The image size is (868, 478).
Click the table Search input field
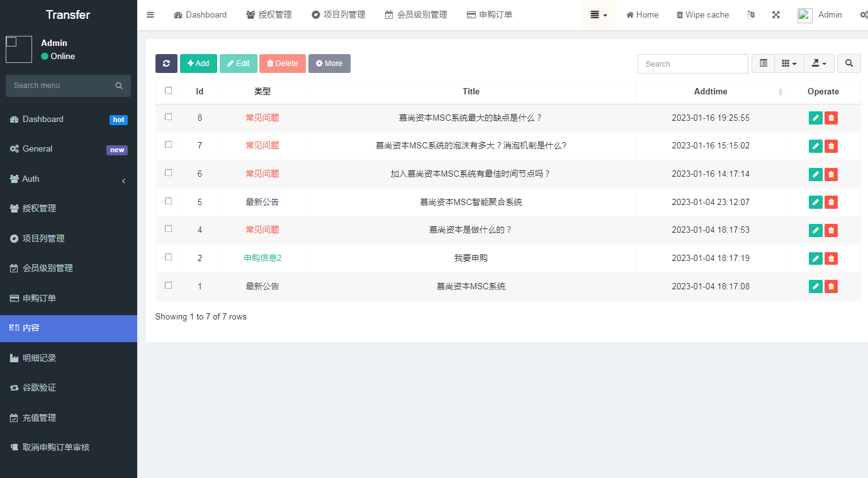click(x=692, y=64)
